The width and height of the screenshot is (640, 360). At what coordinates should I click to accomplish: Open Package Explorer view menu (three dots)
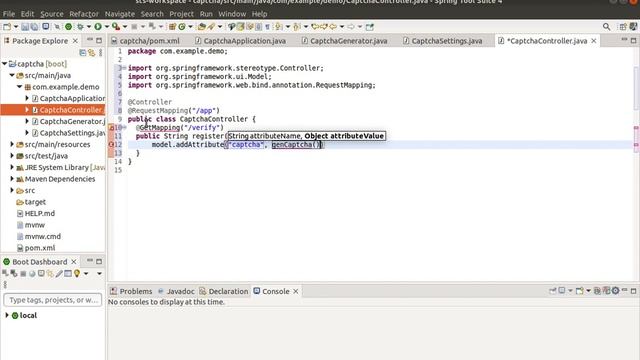tap(100, 53)
